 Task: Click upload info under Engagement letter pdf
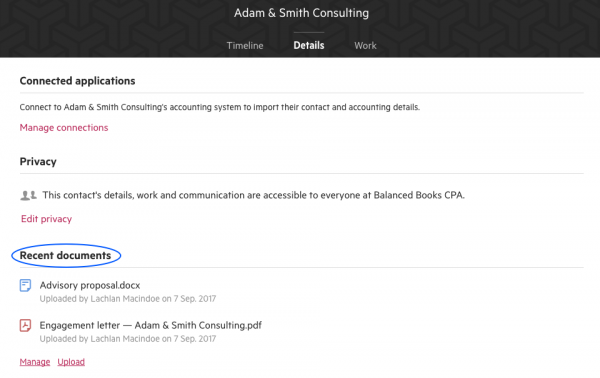click(128, 339)
